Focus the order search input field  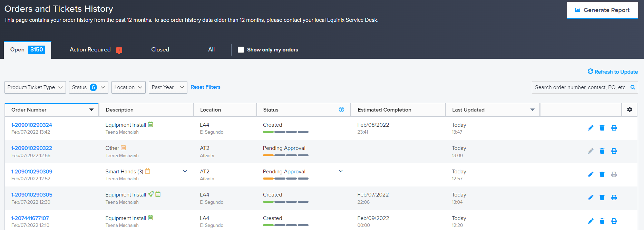[581, 87]
